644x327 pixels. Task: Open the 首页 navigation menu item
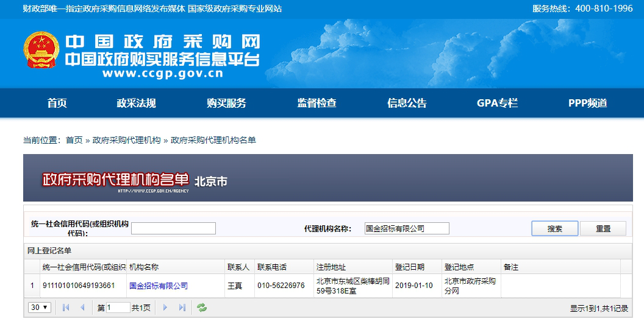point(57,103)
